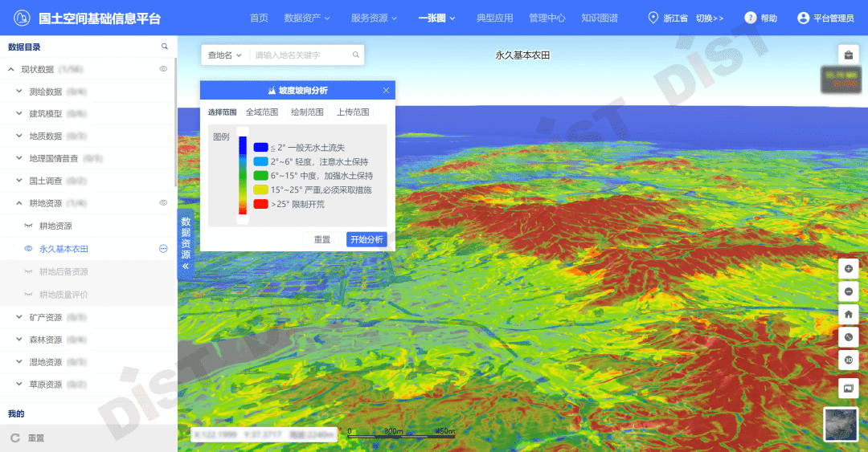Open the toolbox briefcase icon
The image size is (868, 452).
pyautogui.click(x=848, y=55)
